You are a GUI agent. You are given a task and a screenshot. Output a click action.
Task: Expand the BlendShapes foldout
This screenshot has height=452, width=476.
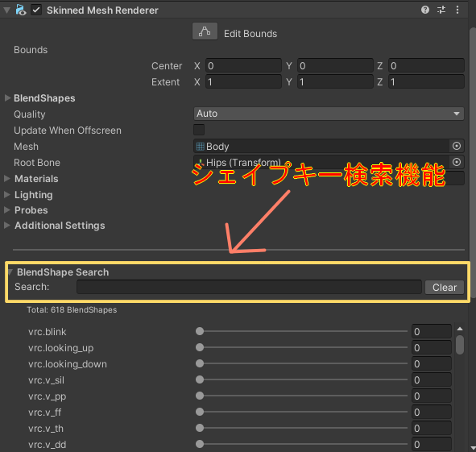click(7, 97)
